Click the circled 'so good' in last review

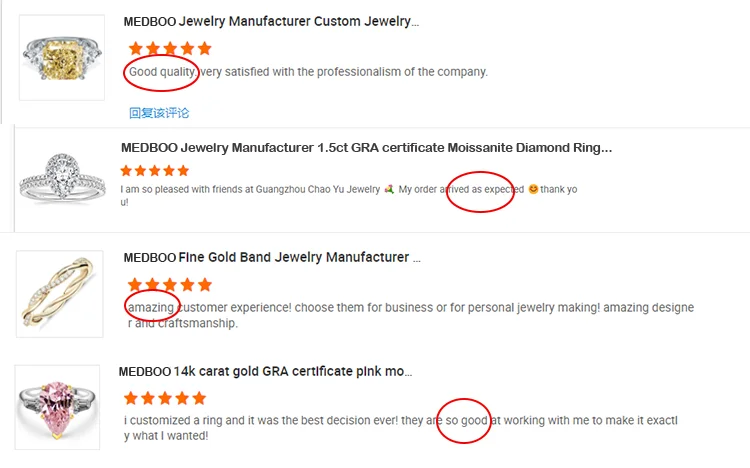pyautogui.click(x=466, y=421)
